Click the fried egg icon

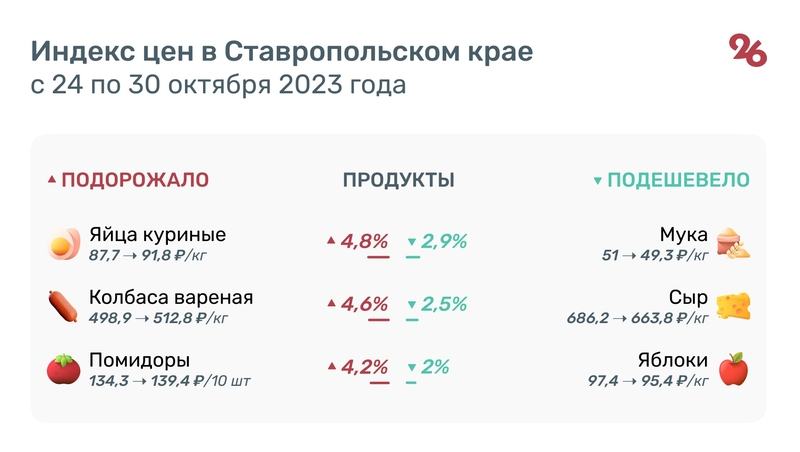pyautogui.click(x=63, y=243)
